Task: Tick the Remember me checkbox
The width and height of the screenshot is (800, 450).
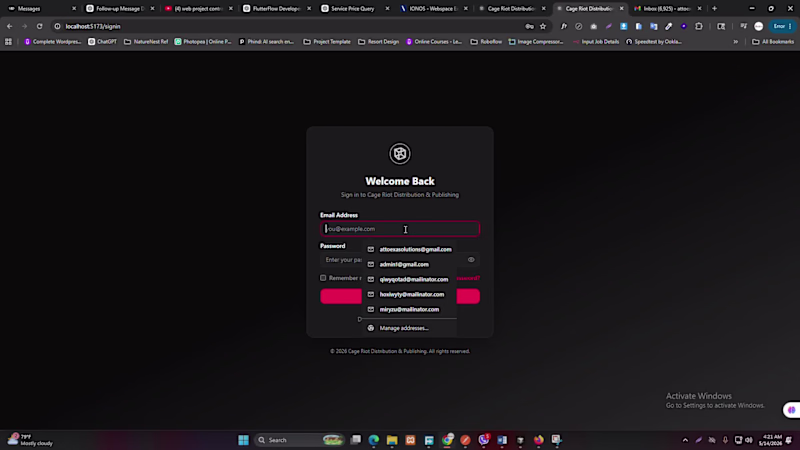Action: pyautogui.click(x=323, y=278)
